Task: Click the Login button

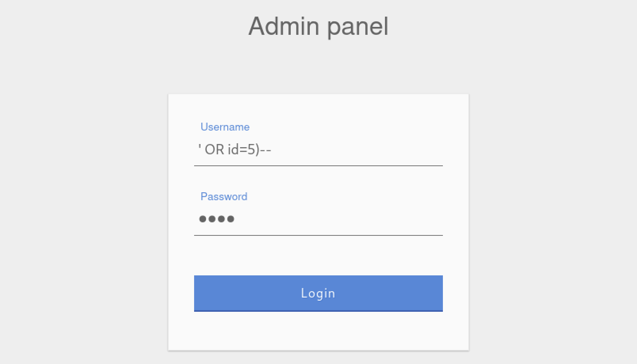Action: 318,293
